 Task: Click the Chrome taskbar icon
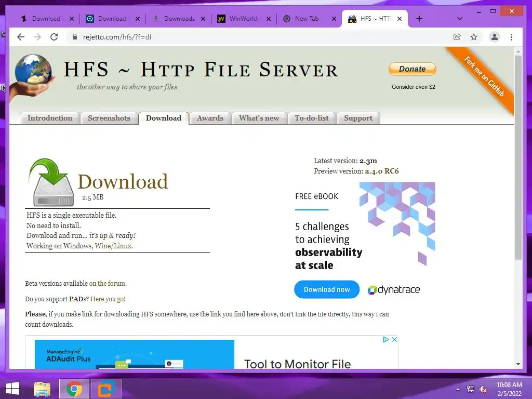(74, 389)
